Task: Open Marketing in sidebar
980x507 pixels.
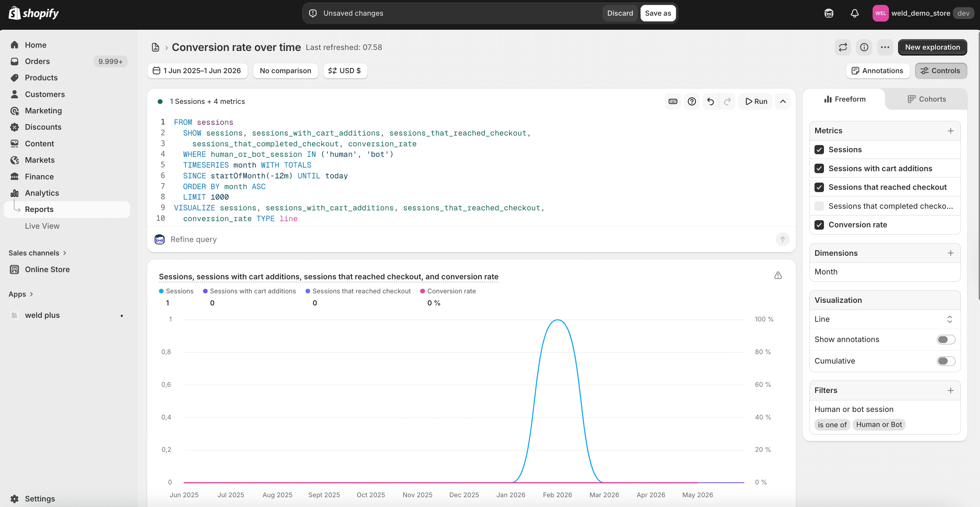Action: click(67, 111)
